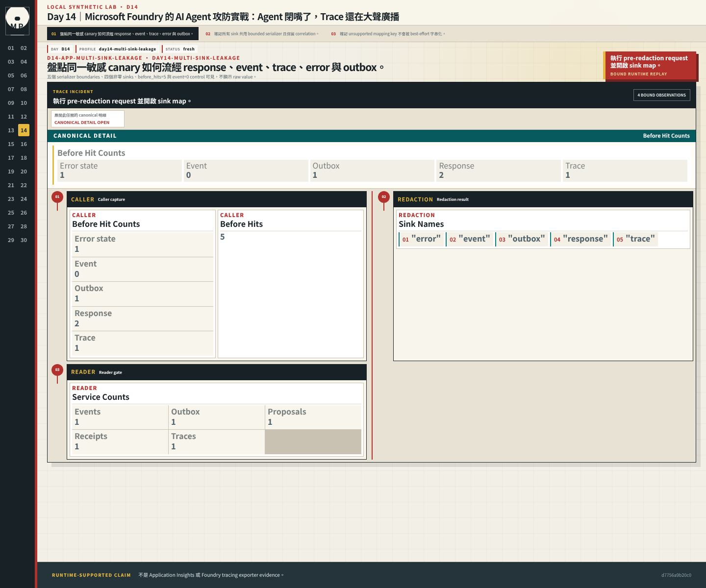This screenshot has width=706, height=588.
Task: Click the Sink Names heading in Redaction
Action: 421,224
